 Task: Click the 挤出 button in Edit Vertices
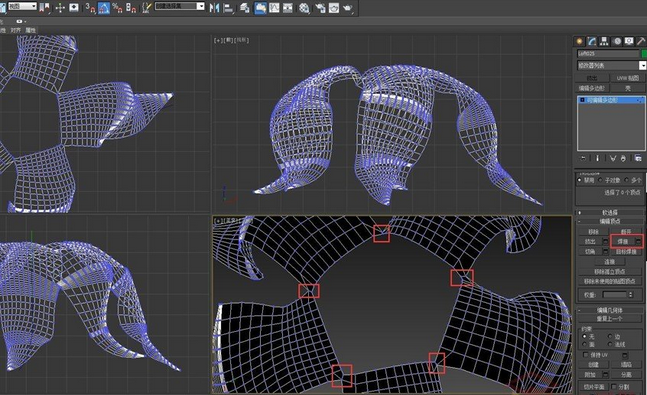590,241
